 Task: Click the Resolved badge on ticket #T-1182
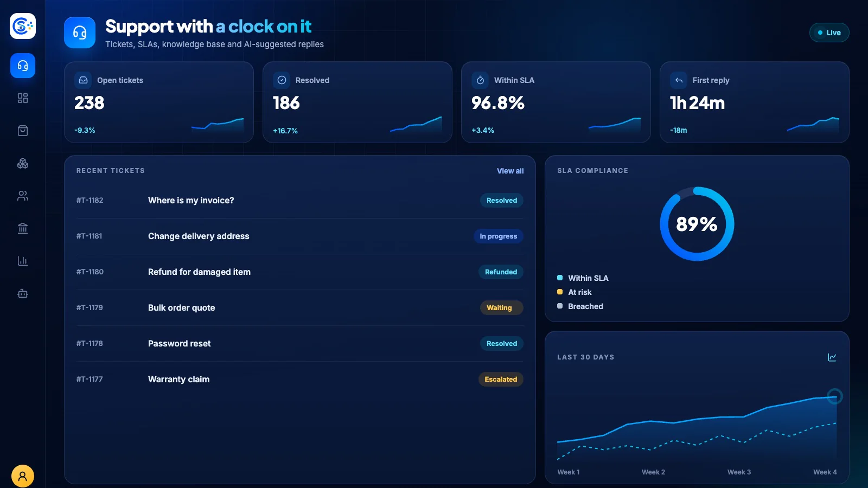502,201
